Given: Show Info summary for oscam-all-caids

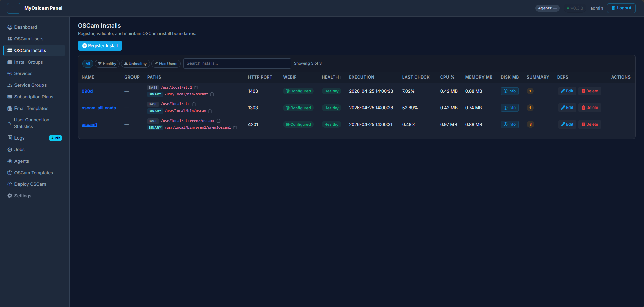Looking at the screenshot, I should tap(509, 108).
